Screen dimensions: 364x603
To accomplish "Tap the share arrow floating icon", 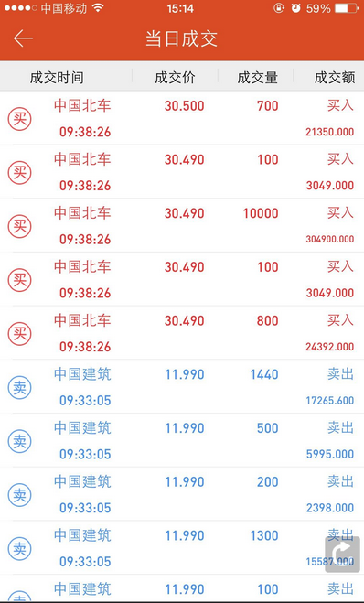I will coord(342,555).
